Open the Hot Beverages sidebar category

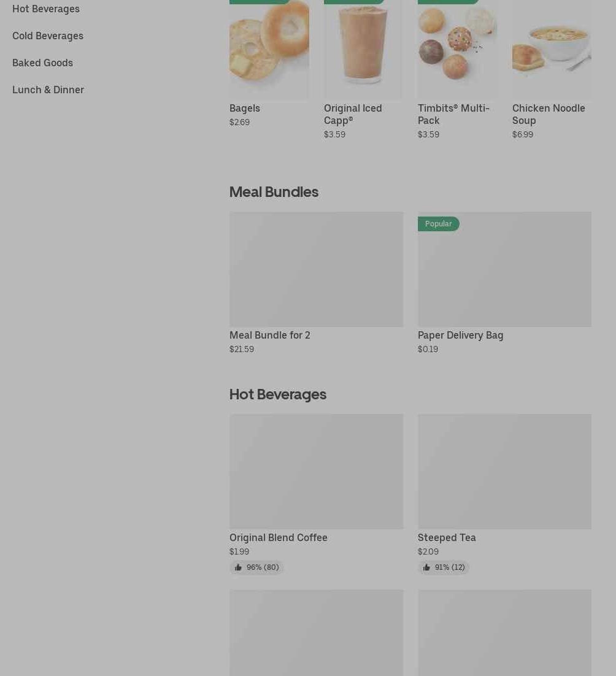click(45, 9)
